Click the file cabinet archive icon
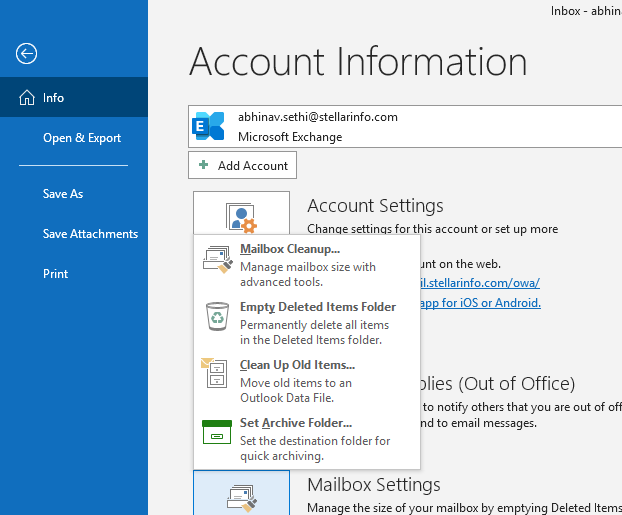The width and height of the screenshot is (622, 515). click(x=214, y=373)
